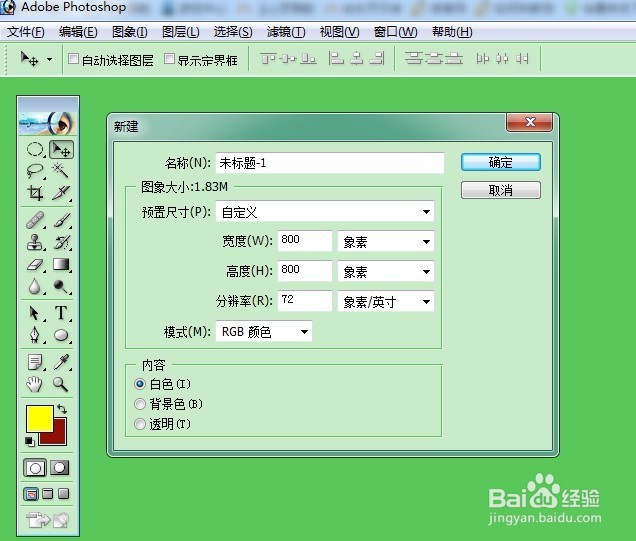Select the Notes tool
The image size is (636, 541).
(x=35, y=362)
